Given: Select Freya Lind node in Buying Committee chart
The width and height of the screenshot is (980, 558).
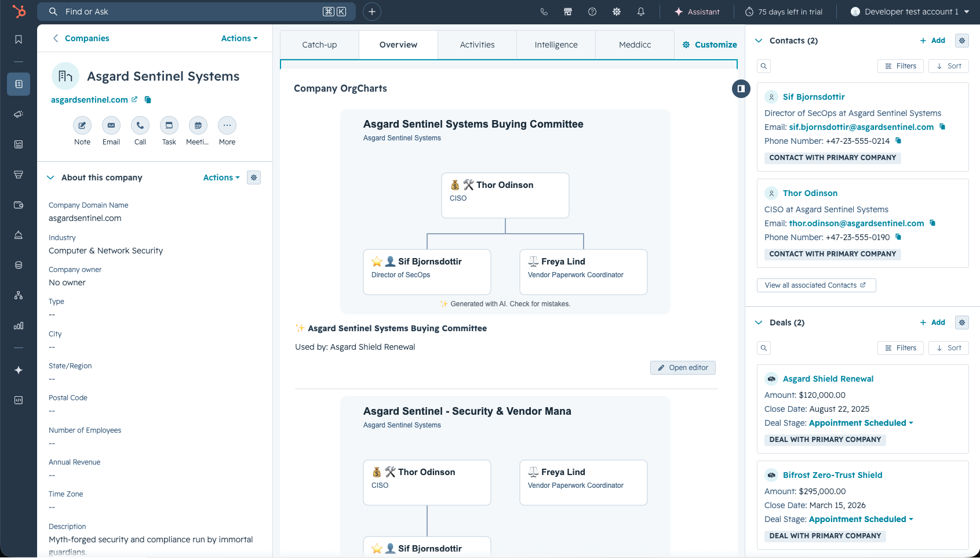Looking at the screenshot, I should (x=584, y=272).
